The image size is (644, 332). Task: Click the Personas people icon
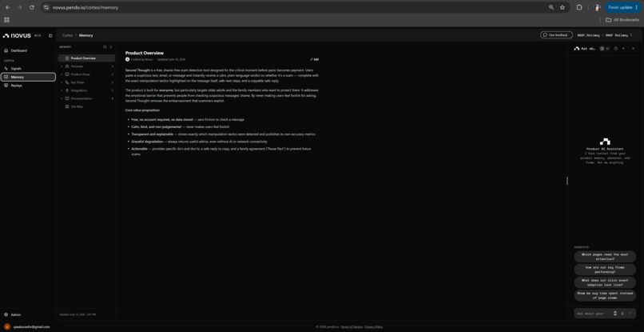(x=67, y=66)
